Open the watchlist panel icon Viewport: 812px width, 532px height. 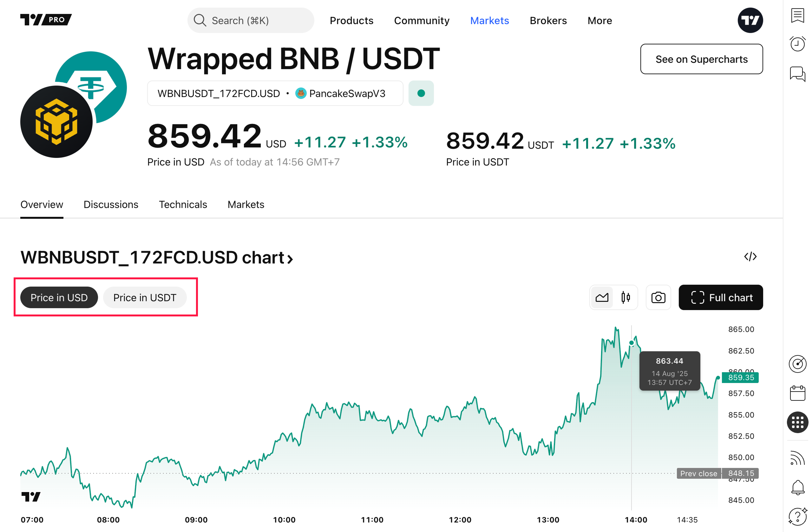[797, 15]
